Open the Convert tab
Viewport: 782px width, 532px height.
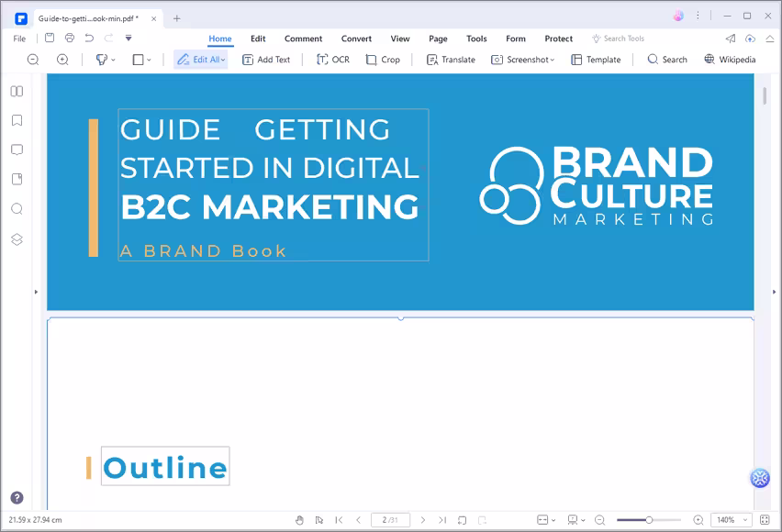pos(356,39)
